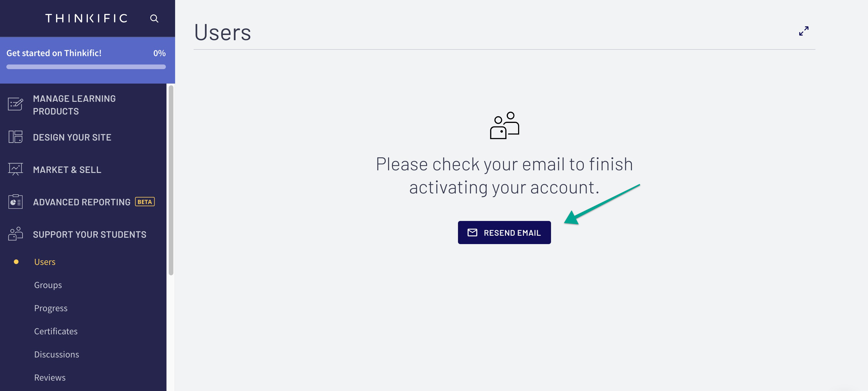Click the envelope icon in Resend Email
The width and height of the screenshot is (868, 391).
(x=472, y=233)
